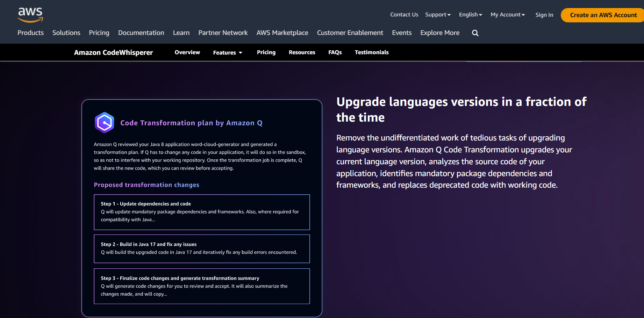This screenshot has width=644, height=318.
Task: Switch to the Overview tab
Action: click(x=187, y=52)
